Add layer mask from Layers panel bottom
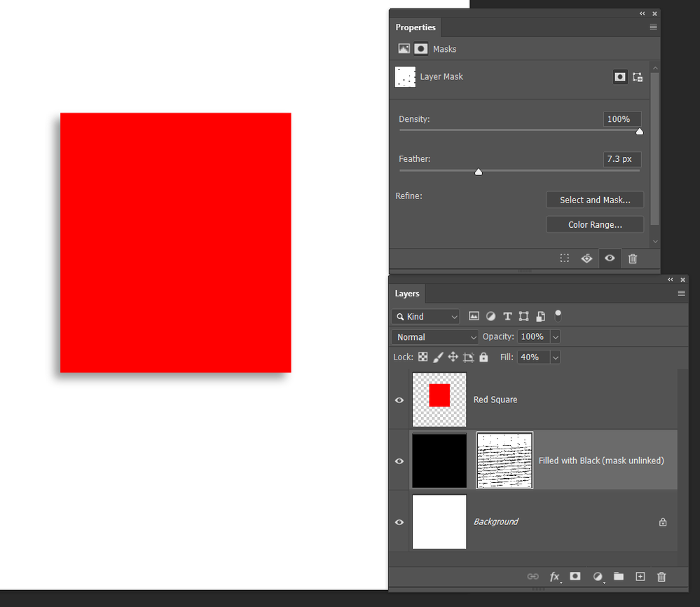This screenshot has height=607, width=700. (x=575, y=576)
